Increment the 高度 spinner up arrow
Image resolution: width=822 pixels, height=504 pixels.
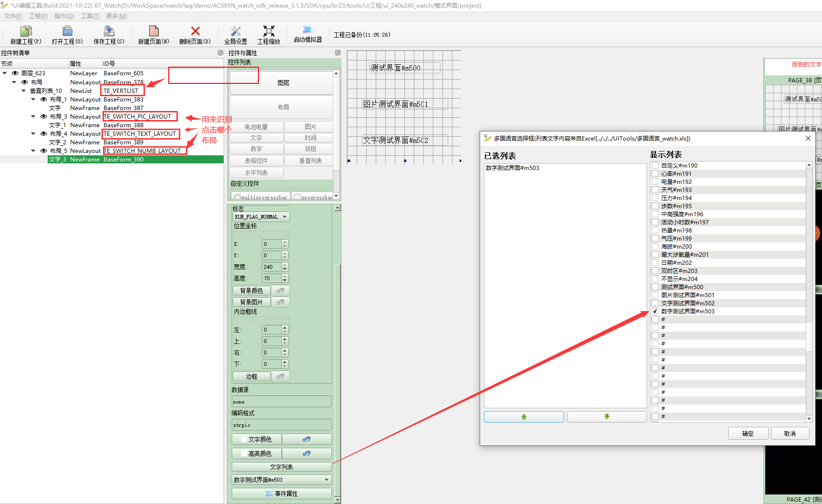point(285,276)
